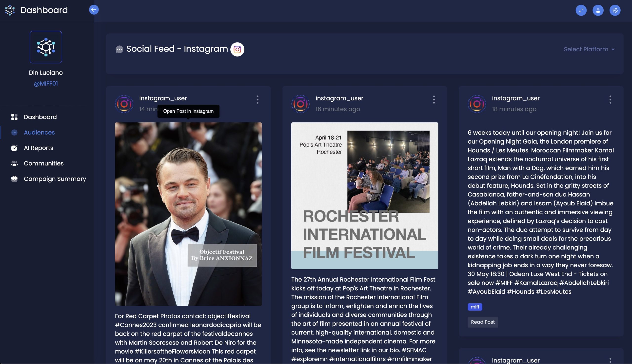Expand the Select Platform dropdown
Image resolution: width=632 pixels, height=364 pixels.
[589, 49]
